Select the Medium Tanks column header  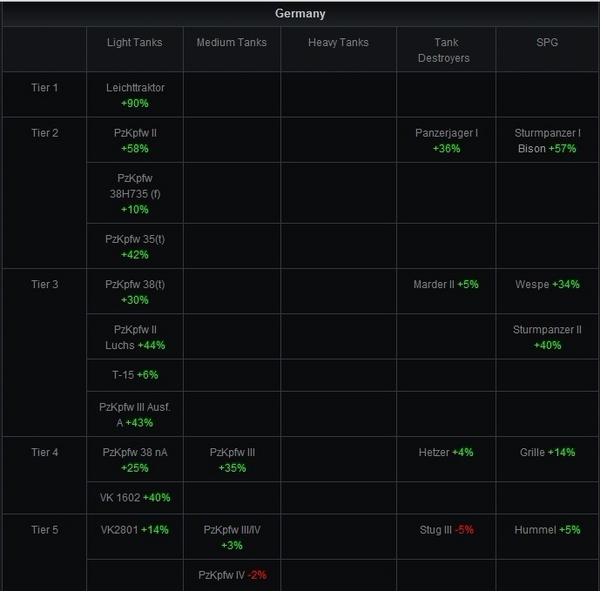(231, 43)
